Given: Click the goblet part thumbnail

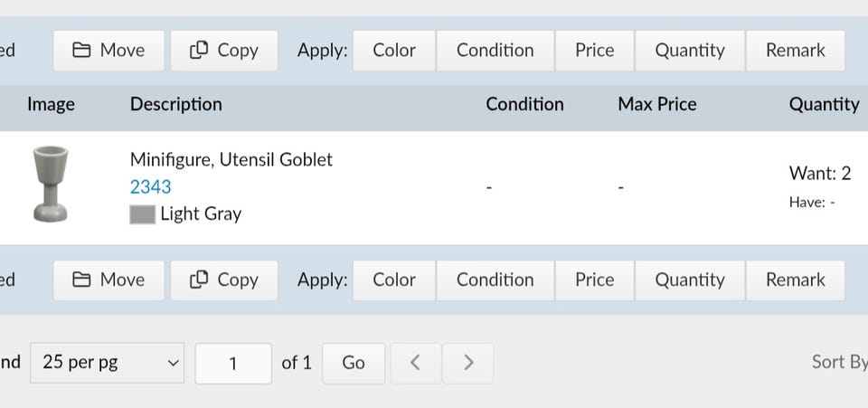Looking at the screenshot, I should click(51, 185).
